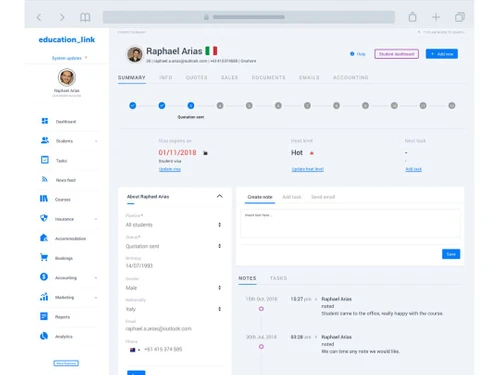The width and height of the screenshot is (500, 375).
Task: Switch to the Emails tab
Action: point(309,77)
